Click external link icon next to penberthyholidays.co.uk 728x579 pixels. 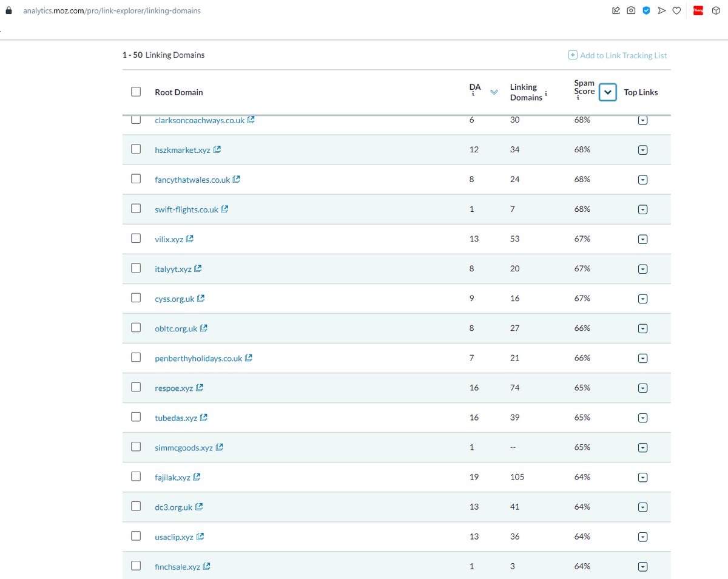249,358
